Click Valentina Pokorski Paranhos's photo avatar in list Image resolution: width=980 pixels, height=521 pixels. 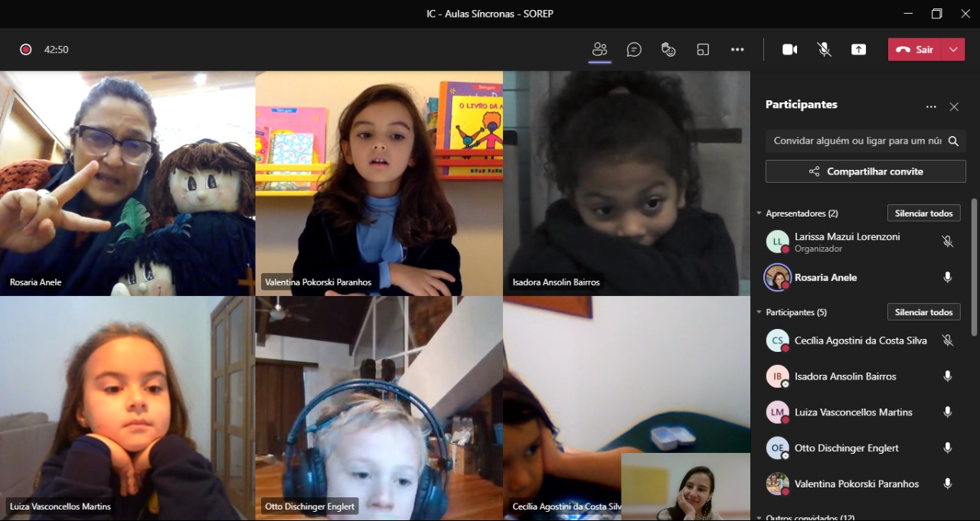tap(778, 484)
